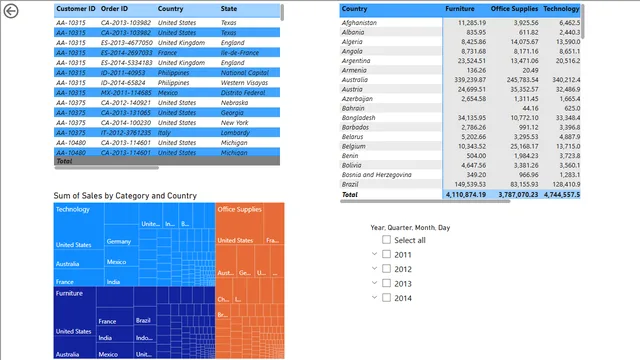Screen dimensions: 640x360
Task: Sort matrix by Technology column header
Action: click(561, 9)
